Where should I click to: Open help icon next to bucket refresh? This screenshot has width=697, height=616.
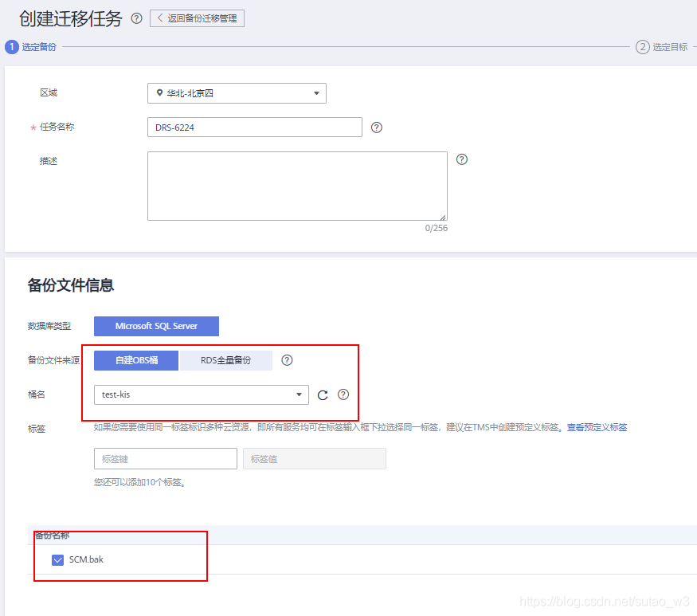343,394
